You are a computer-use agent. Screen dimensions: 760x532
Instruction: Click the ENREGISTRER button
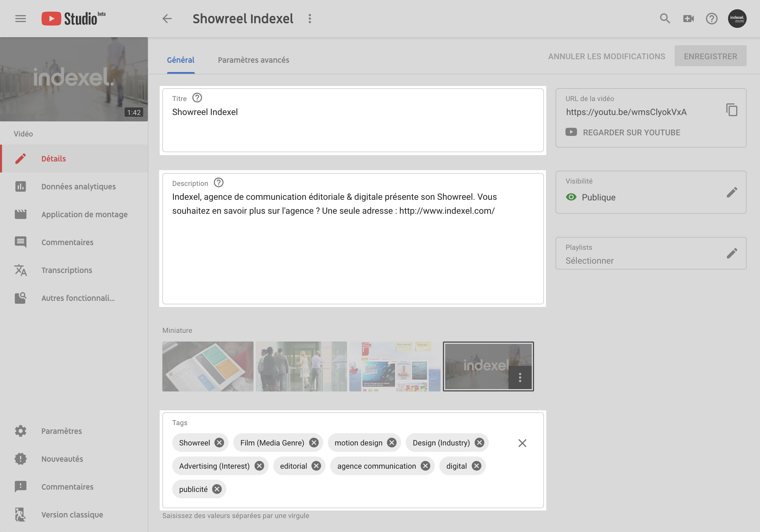pyautogui.click(x=710, y=56)
